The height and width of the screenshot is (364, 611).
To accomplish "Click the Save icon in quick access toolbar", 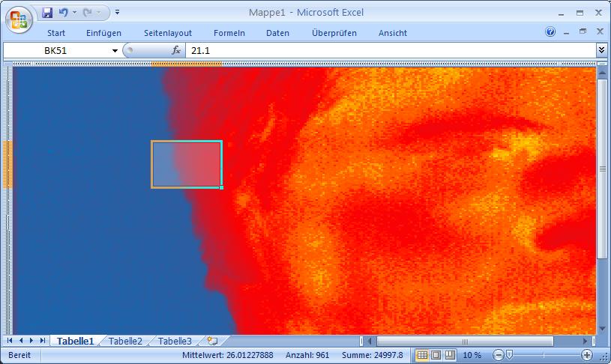I will point(47,13).
